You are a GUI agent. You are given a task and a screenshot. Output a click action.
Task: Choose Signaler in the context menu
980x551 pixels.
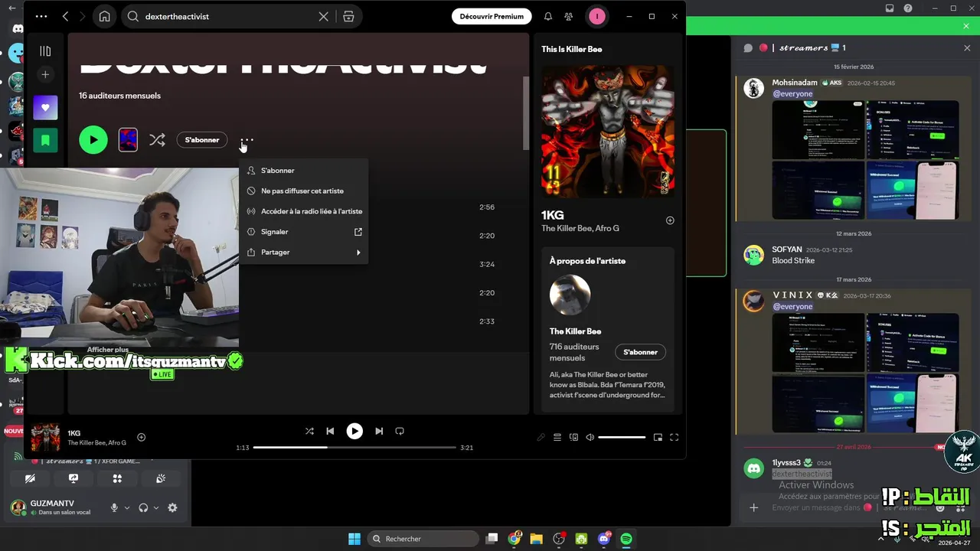coord(304,232)
